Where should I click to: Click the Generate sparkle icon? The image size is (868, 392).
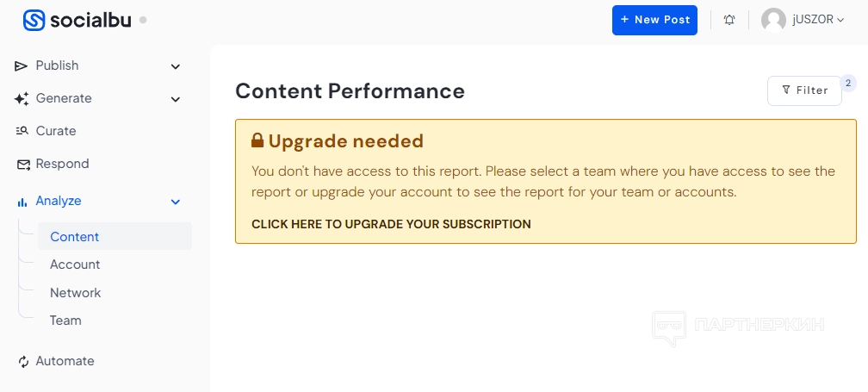pos(22,99)
